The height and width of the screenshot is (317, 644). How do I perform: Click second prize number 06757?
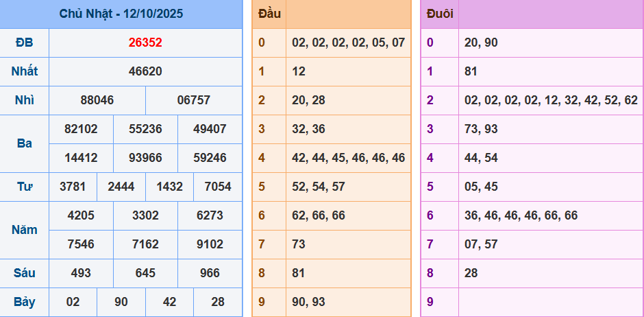click(194, 100)
